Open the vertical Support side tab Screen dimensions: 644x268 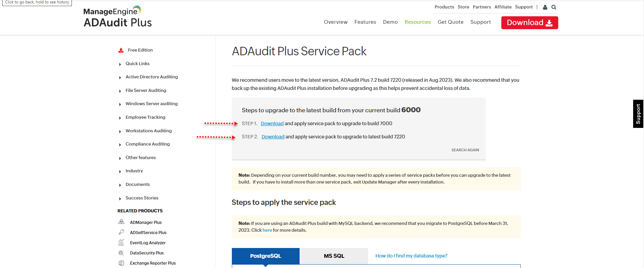[x=638, y=114]
